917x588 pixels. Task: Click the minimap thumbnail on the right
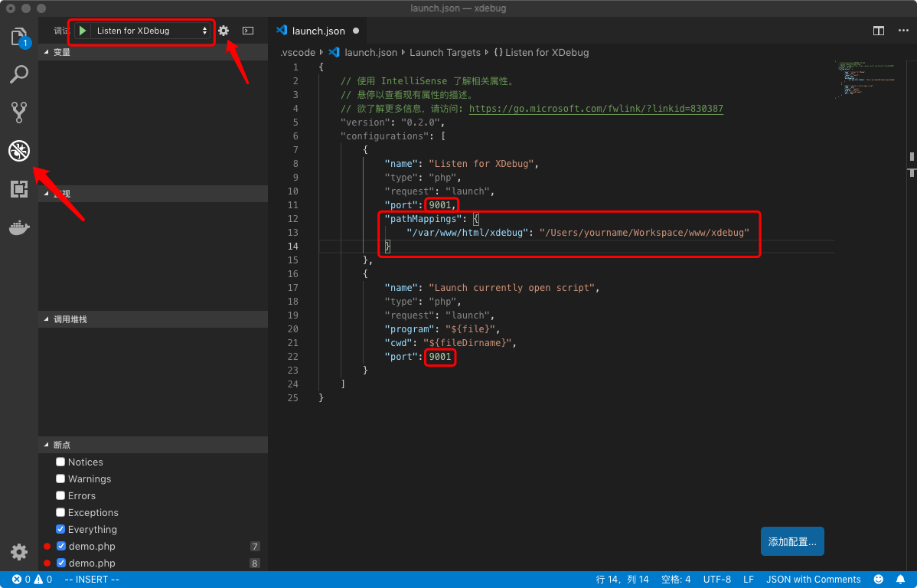pyautogui.click(x=865, y=79)
